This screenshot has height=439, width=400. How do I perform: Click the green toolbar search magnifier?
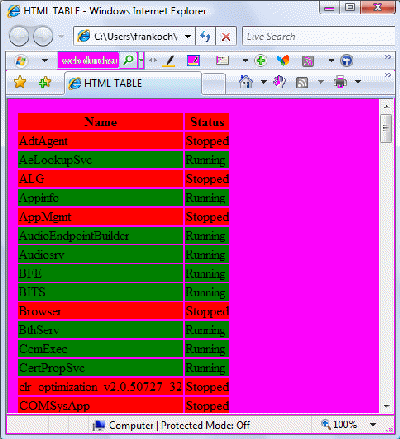point(129,60)
